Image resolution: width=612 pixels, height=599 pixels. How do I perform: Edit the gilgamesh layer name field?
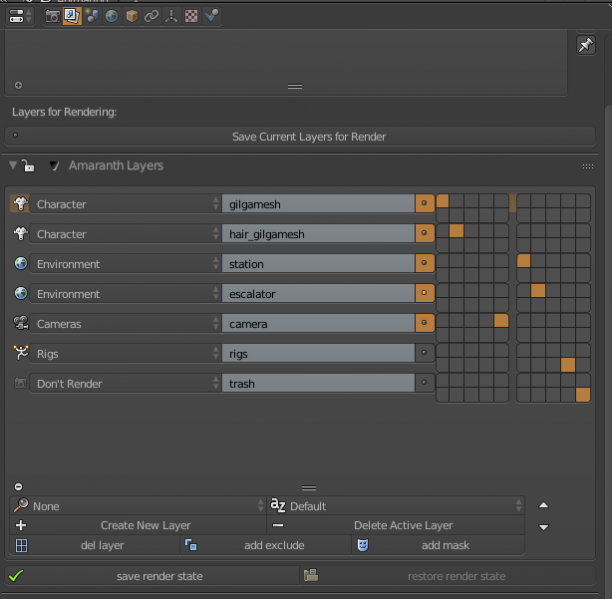(x=318, y=204)
